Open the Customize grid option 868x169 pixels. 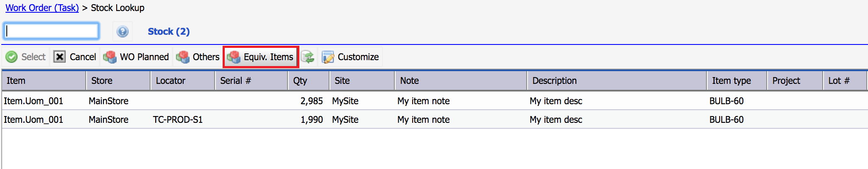coord(350,57)
